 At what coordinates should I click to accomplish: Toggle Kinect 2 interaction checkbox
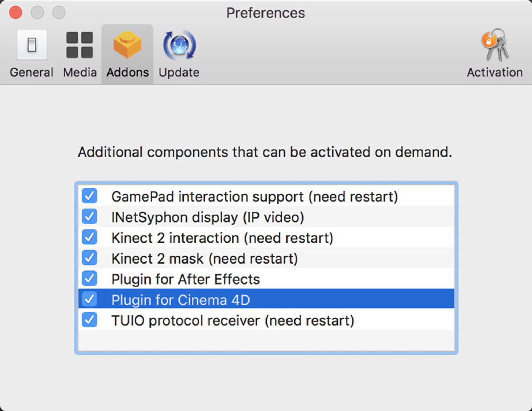(89, 237)
